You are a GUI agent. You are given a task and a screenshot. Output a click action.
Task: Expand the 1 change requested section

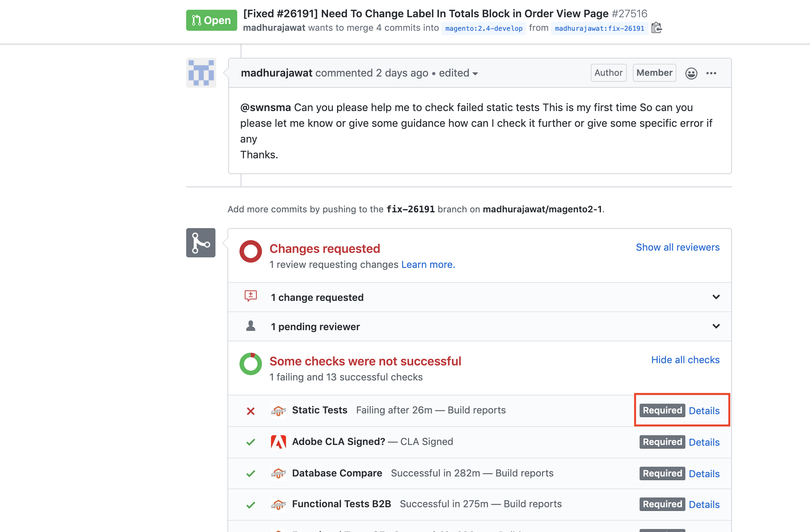[x=480, y=297]
